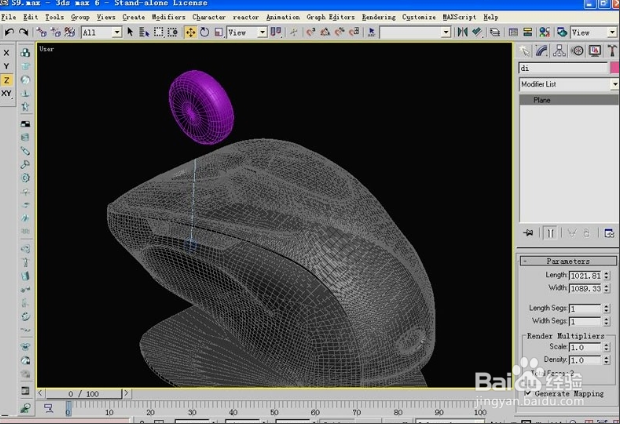The height and width of the screenshot is (424, 620).
Task: Click the Mirror Selected Objects icon
Action: [462, 32]
